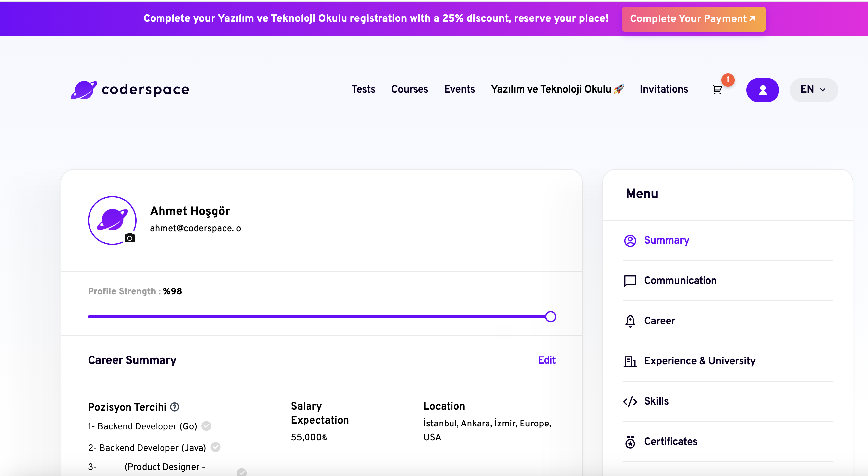The width and height of the screenshot is (868, 476).
Task: Click the Skills code brackets icon
Action: click(630, 401)
